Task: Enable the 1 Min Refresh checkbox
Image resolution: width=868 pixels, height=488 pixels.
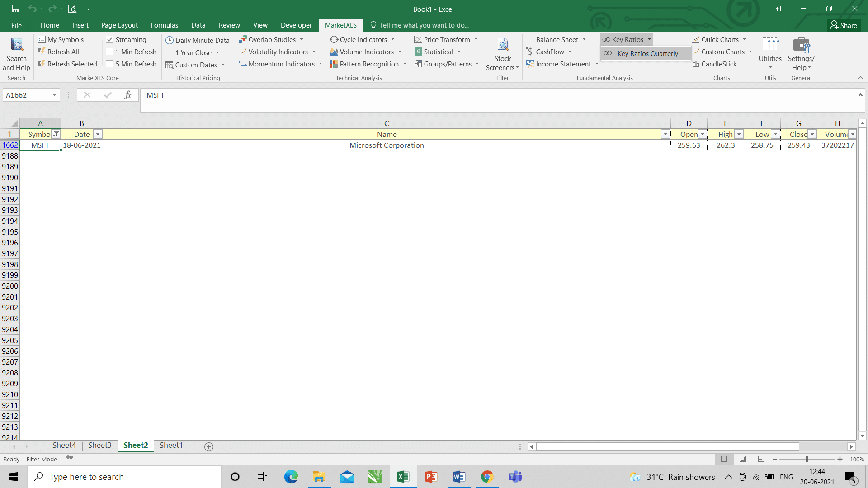Action: click(109, 52)
